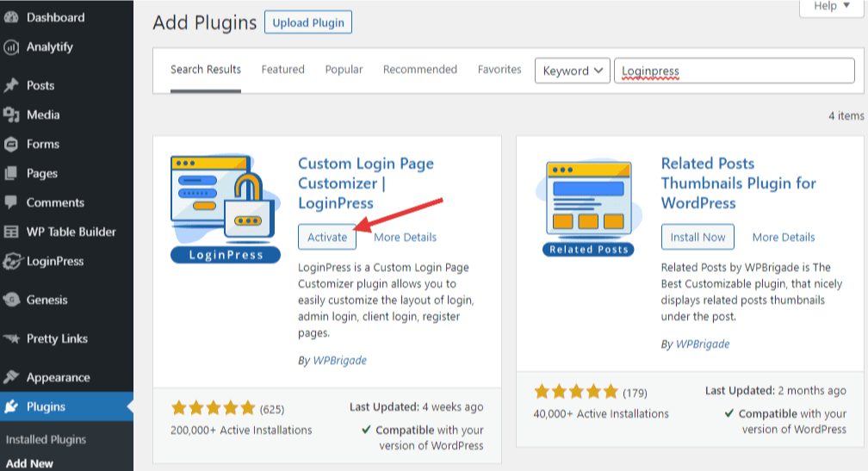Open the Media menu label
Screen dimensions: 868x471
point(43,115)
